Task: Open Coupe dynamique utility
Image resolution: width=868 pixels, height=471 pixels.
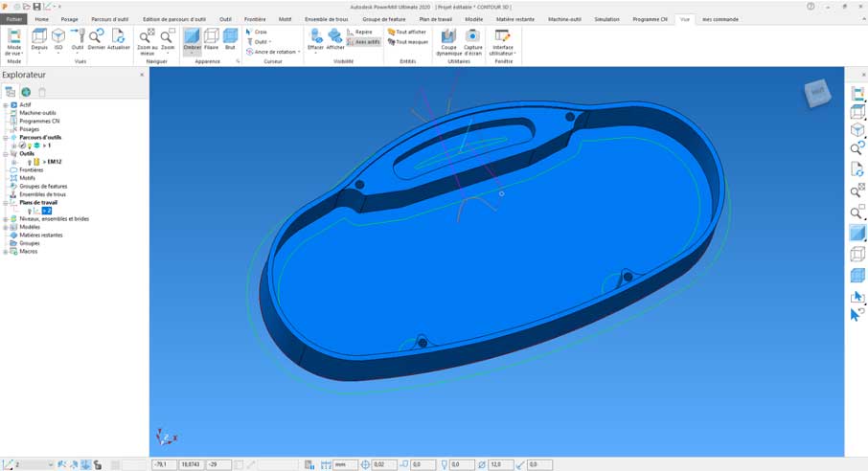Action: [448, 38]
